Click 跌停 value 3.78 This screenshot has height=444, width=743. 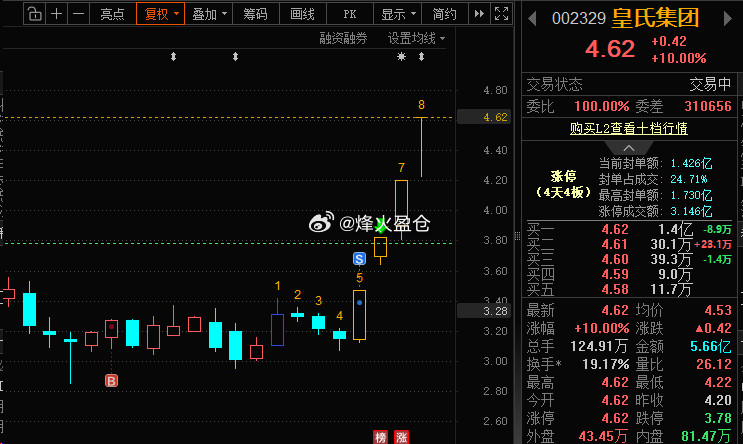click(718, 418)
